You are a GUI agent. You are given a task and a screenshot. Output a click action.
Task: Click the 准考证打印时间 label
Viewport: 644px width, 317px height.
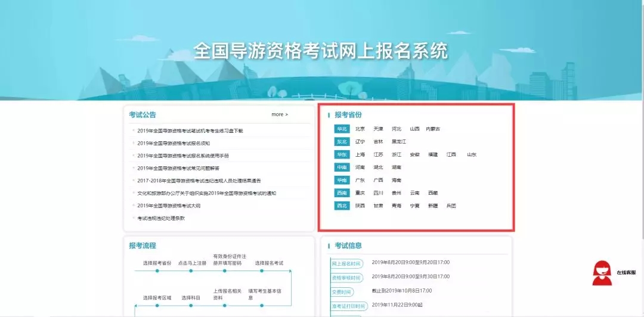coord(349,306)
